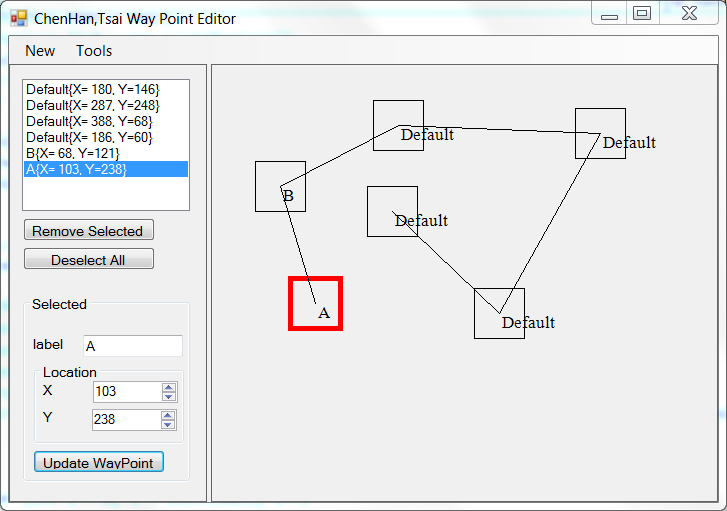
Task: Open the New menu
Action: point(40,51)
